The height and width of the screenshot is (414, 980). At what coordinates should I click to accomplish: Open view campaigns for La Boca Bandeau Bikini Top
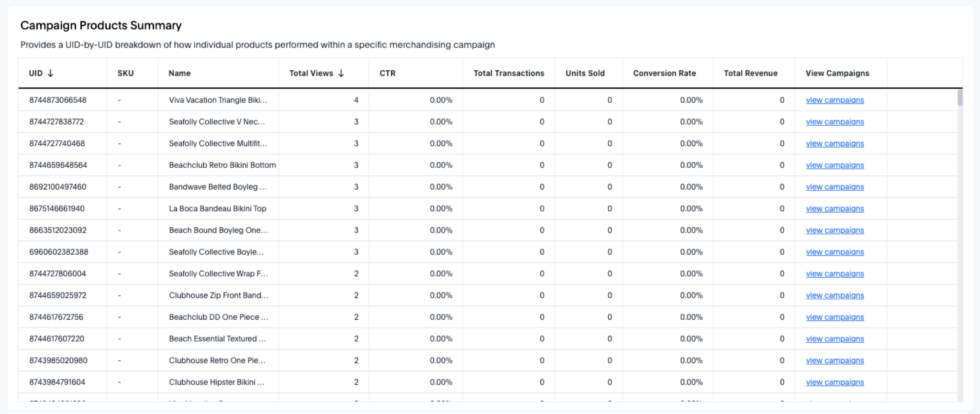click(835, 209)
